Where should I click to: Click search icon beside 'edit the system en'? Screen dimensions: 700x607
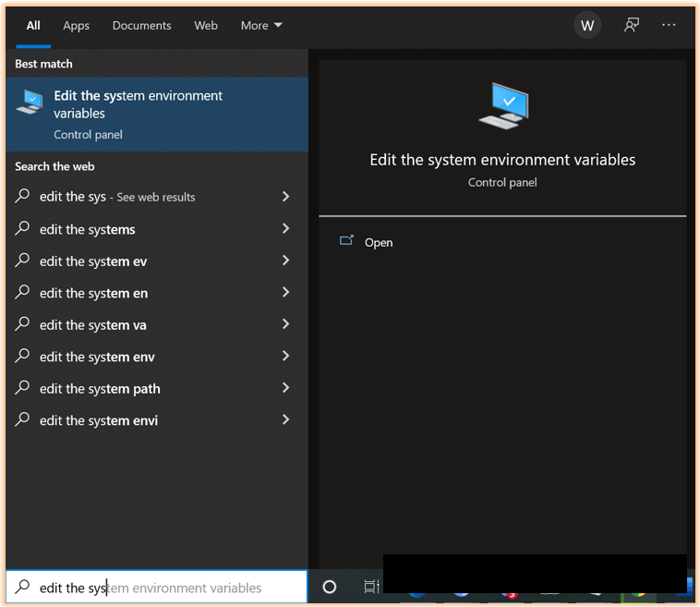(22, 292)
